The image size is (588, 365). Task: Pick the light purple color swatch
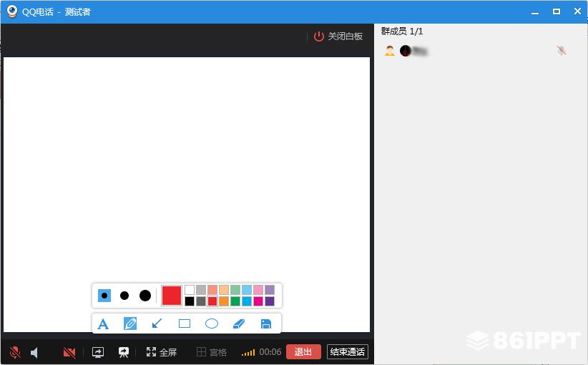click(270, 290)
